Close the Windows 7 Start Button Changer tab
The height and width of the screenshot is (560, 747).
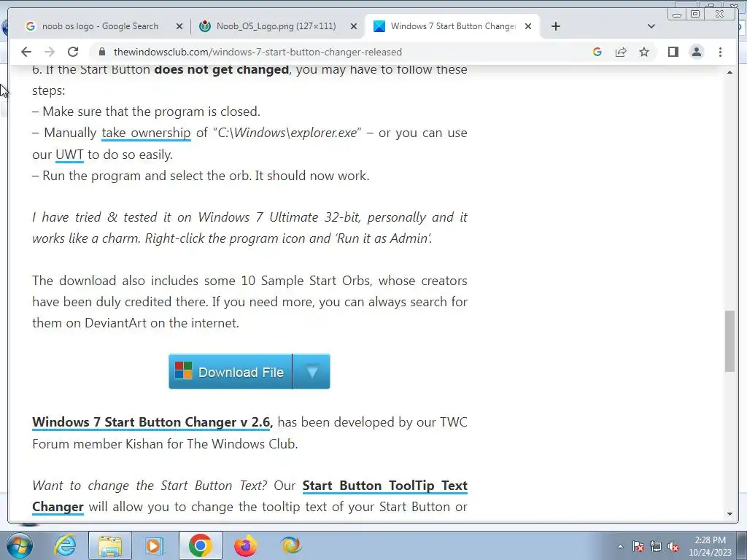528,26
